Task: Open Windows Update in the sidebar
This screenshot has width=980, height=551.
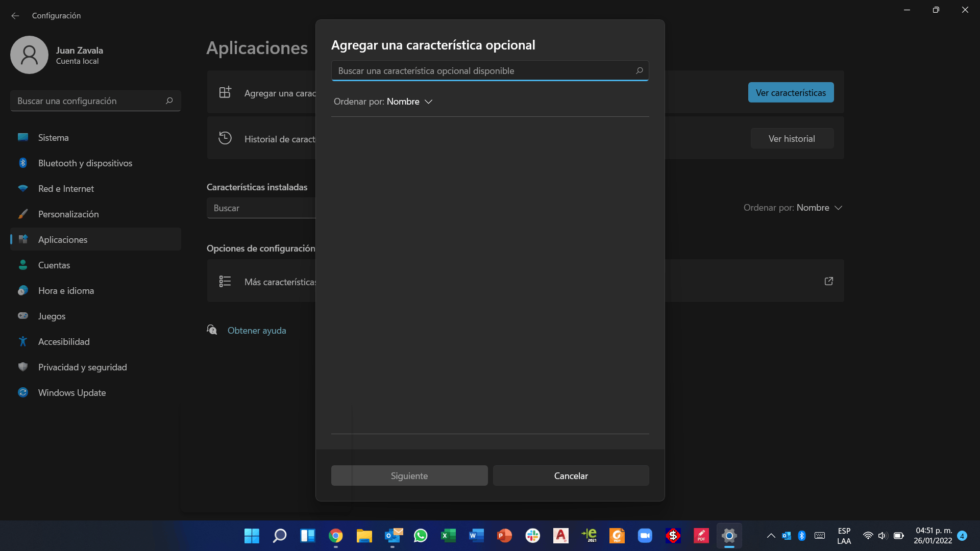Action: (x=72, y=393)
